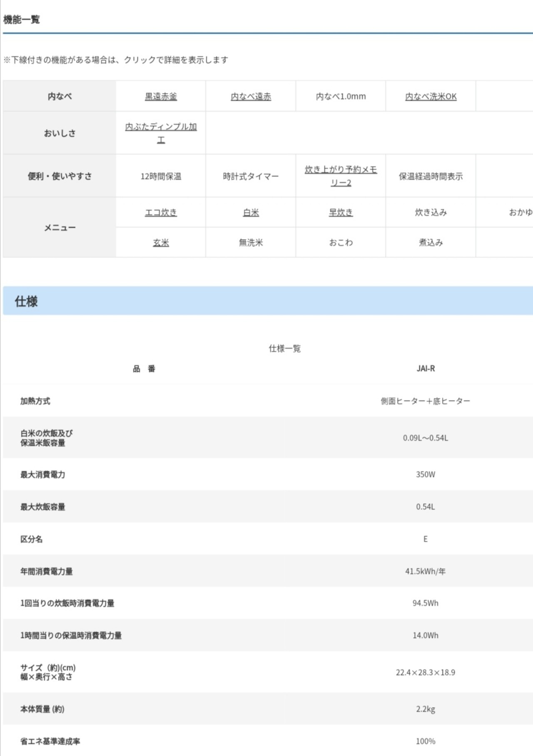Open the 早炊き feature details
Screen dimensions: 533x756
(341, 212)
